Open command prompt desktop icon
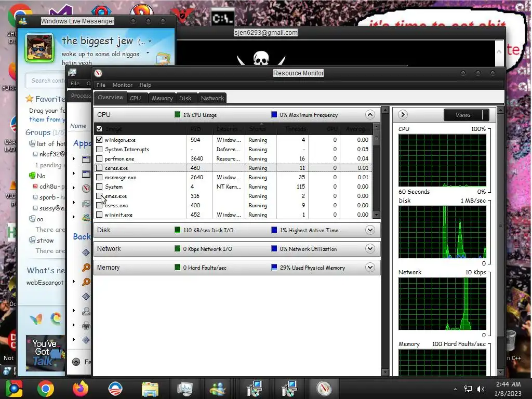The width and height of the screenshot is (532, 399). coord(222,18)
